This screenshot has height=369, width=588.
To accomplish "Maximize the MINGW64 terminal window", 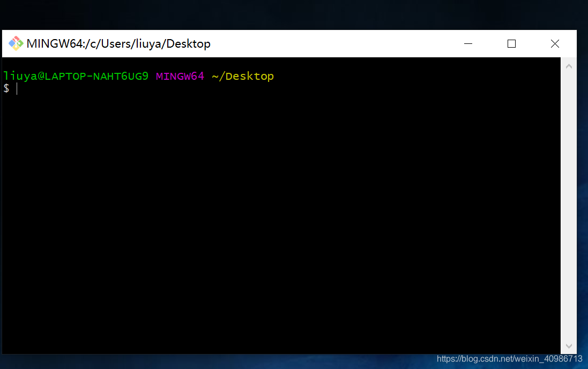I will [x=511, y=43].
